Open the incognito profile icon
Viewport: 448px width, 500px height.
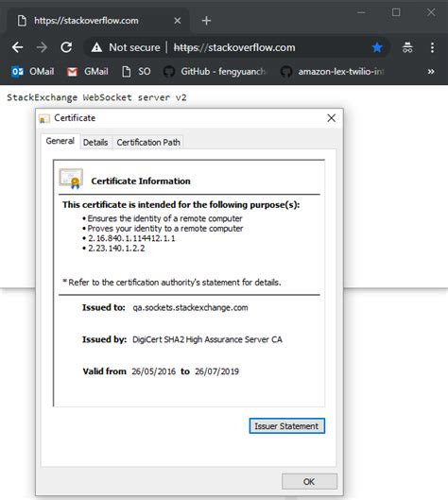point(407,47)
